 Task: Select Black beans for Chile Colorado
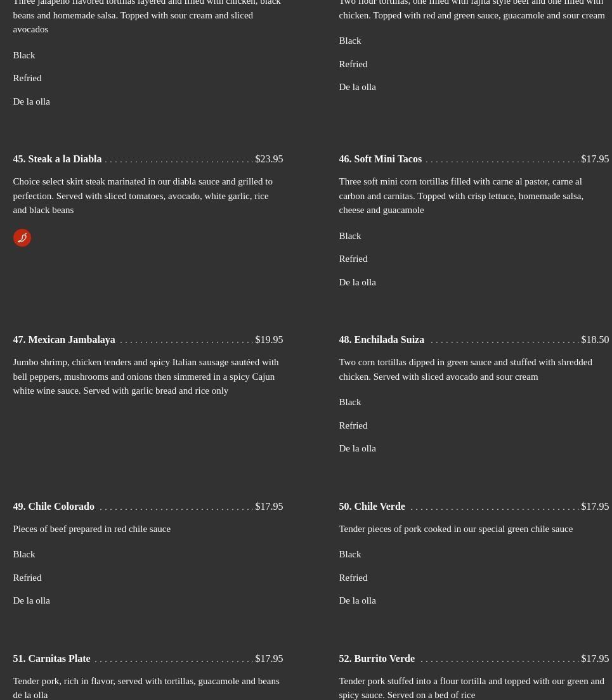(24, 554)
